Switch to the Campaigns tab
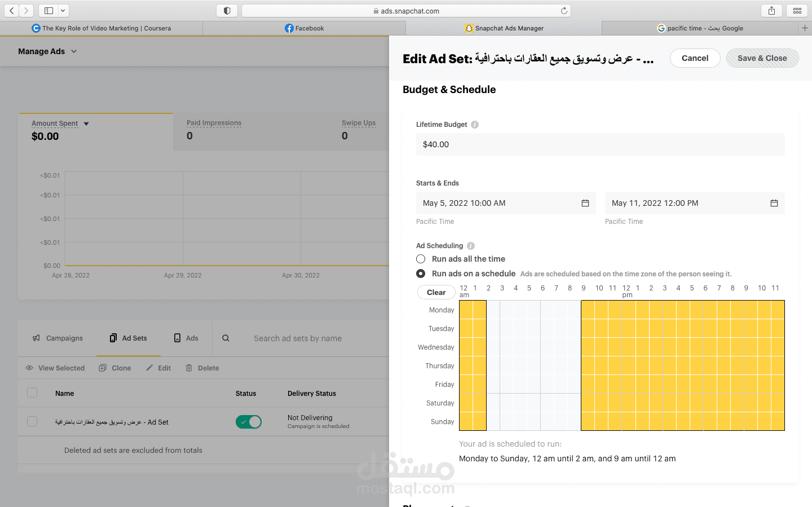Viewport: 812px width, 507px height. click(x=58, y=338)
